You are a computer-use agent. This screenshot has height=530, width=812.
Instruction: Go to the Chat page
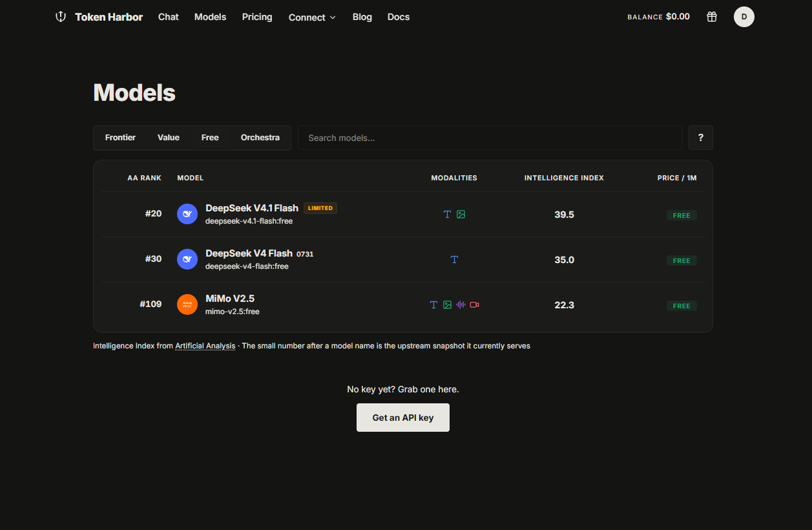(169, 17)
